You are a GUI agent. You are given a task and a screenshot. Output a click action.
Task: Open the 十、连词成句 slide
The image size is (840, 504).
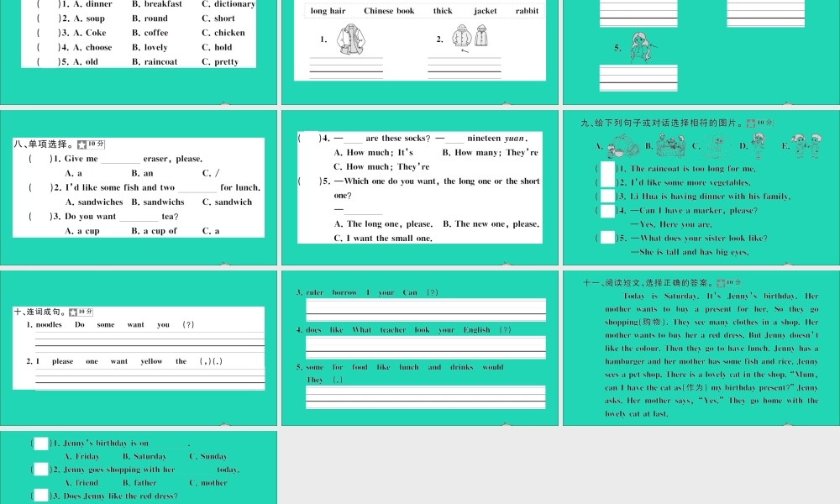point(139,348)
